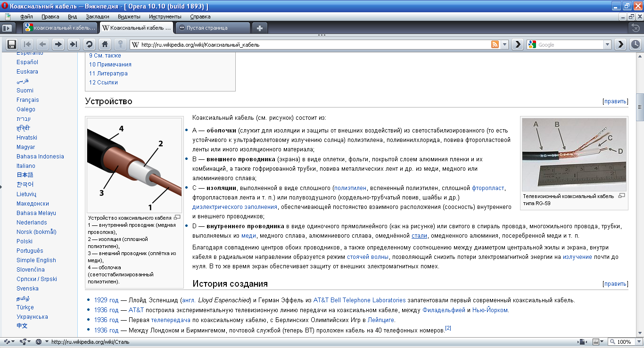Reload the current page
This screenshot has height=348, width=644.
89,44
